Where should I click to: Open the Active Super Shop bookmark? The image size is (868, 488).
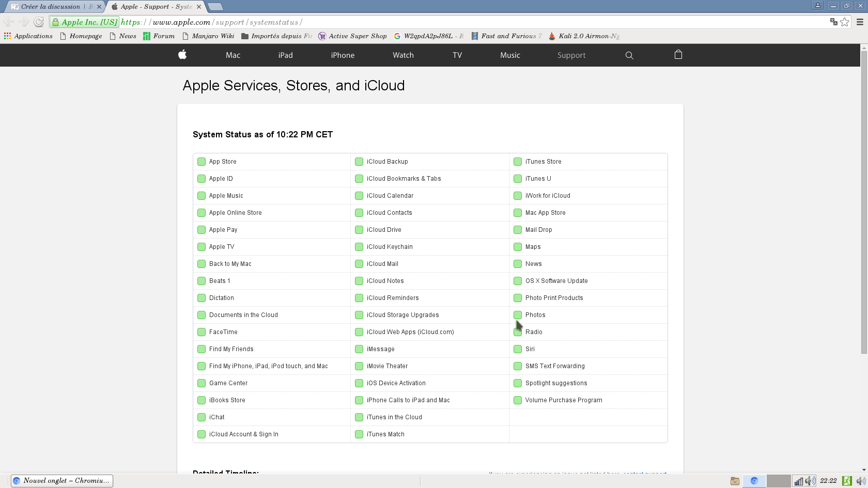click(352, 36)
